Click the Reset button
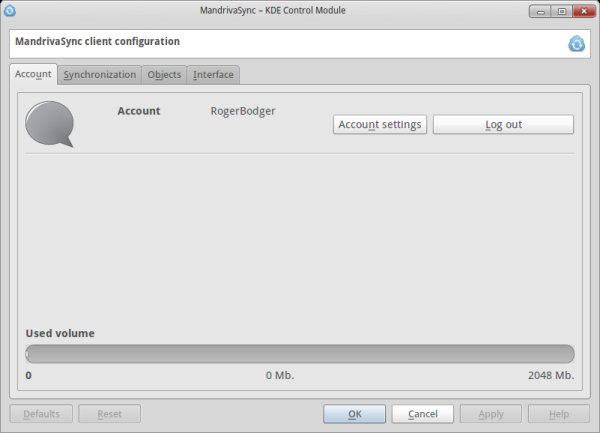The width and height of the screenshot is (600, 433). point(109,414)
